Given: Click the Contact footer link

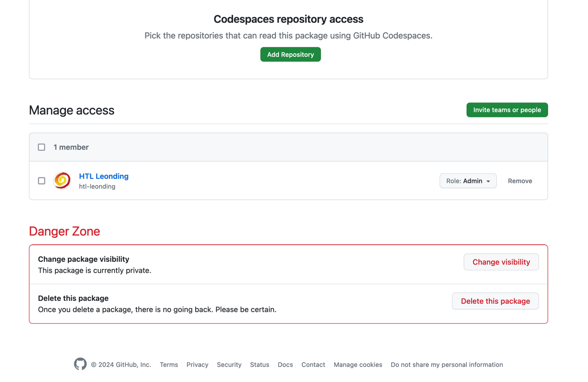Looking at the screenshot, I should pyautogui.click(x=313, y=365).
